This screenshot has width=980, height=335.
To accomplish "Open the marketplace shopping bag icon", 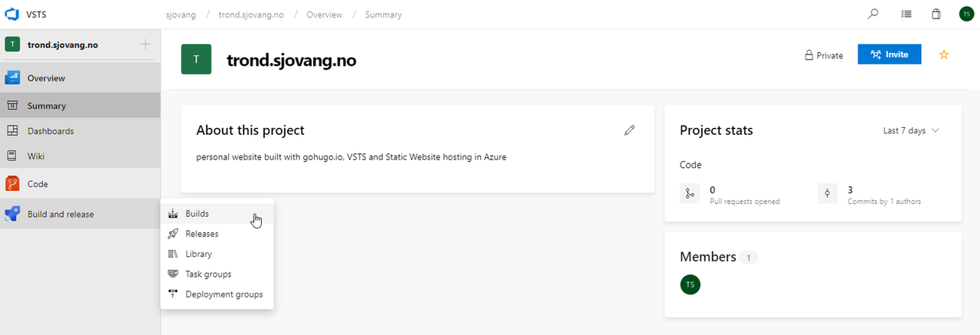I will [936, 14].
